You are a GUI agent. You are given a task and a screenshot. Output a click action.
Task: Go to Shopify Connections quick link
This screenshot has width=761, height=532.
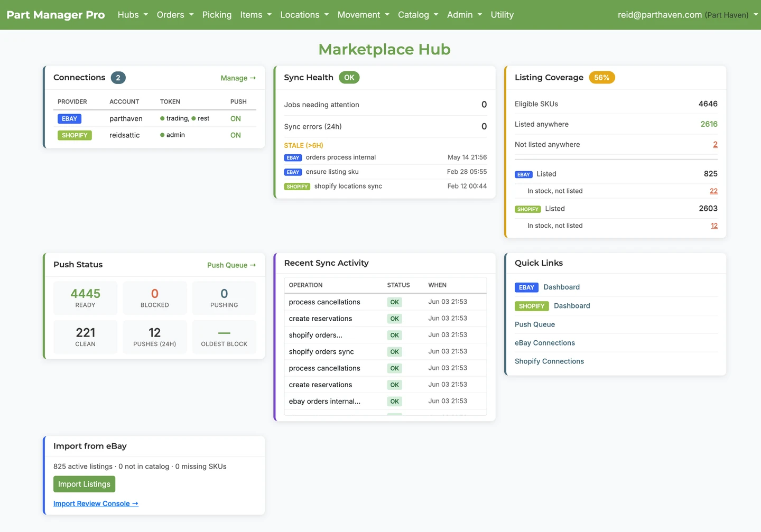click(x=549, y=361)
